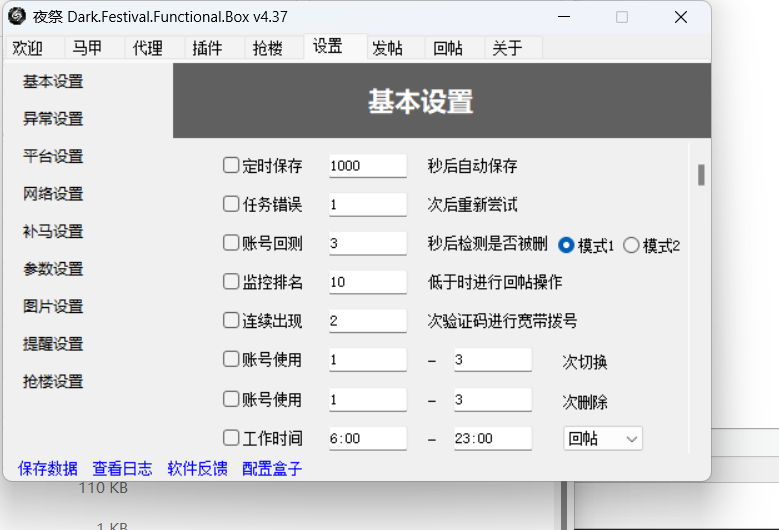The width and height of the screenshot is (779, 530).
Task: Click the 工作时间 end time field
Action: 492,438
